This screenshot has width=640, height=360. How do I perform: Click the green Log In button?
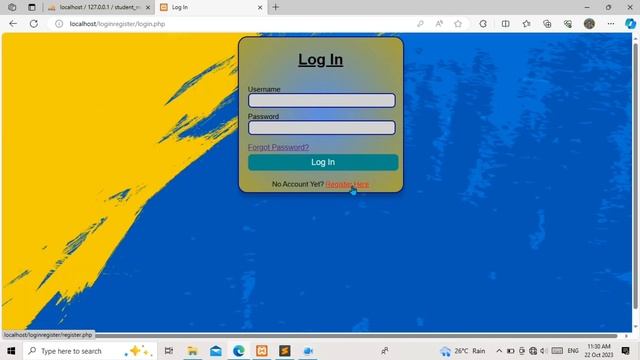pos(323,162)
